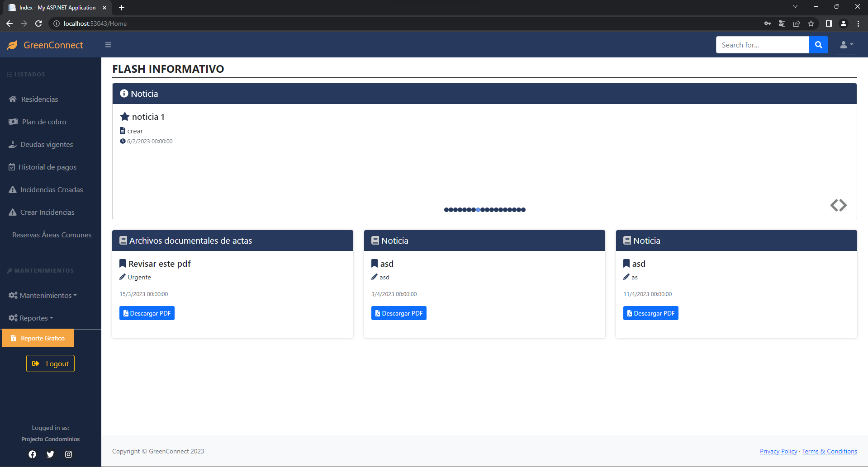Click the clock icon beside 6/2/2023
The width and height of the screenshot is (868, 467).
click(x=123, y=141)
